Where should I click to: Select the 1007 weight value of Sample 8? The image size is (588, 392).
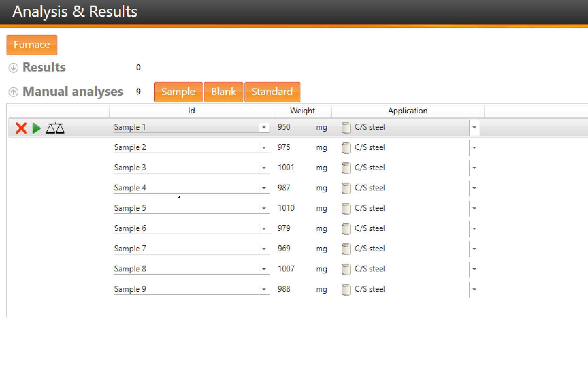[286, 269]
